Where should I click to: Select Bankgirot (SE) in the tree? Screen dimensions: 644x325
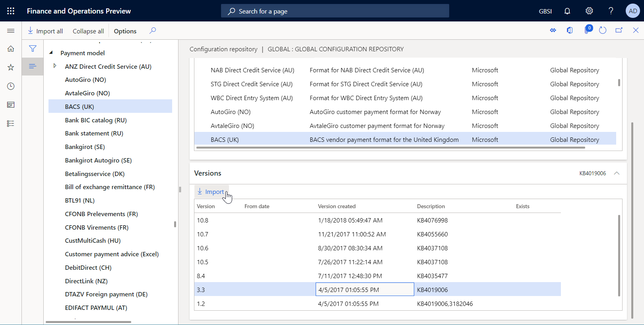point(85,147)
